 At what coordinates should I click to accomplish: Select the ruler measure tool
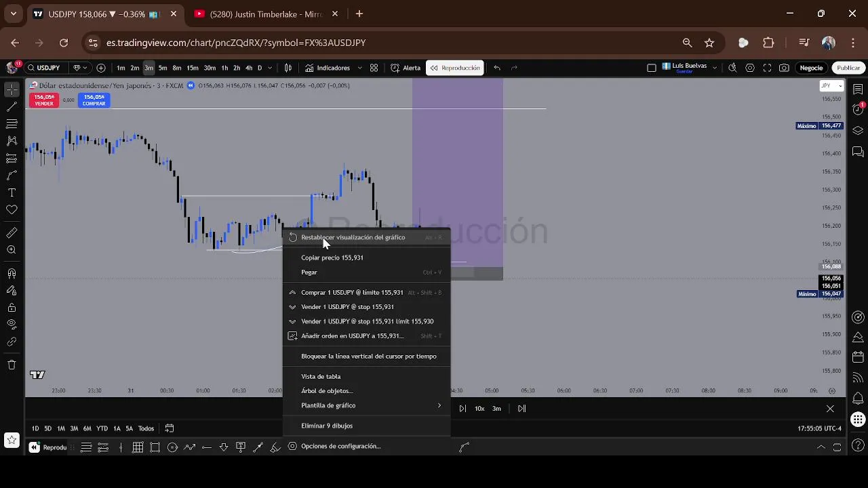pyautogui.click(x=12, y=233)
